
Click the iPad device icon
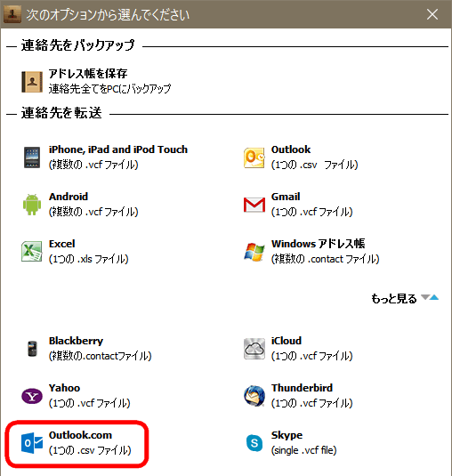(x=32, y=157)
